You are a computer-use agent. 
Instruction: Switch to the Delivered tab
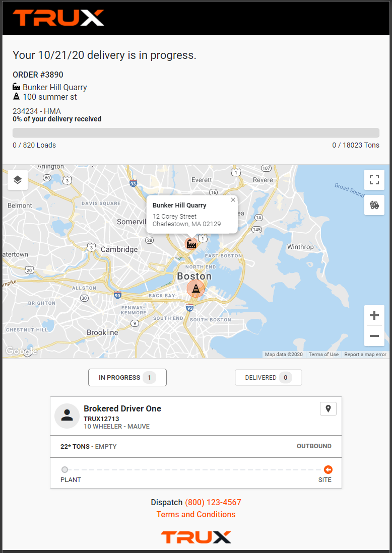point(269,377)
